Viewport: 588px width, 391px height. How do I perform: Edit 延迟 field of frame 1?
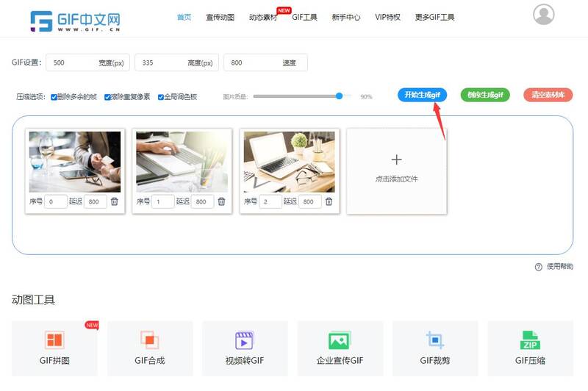coord(203,201)
